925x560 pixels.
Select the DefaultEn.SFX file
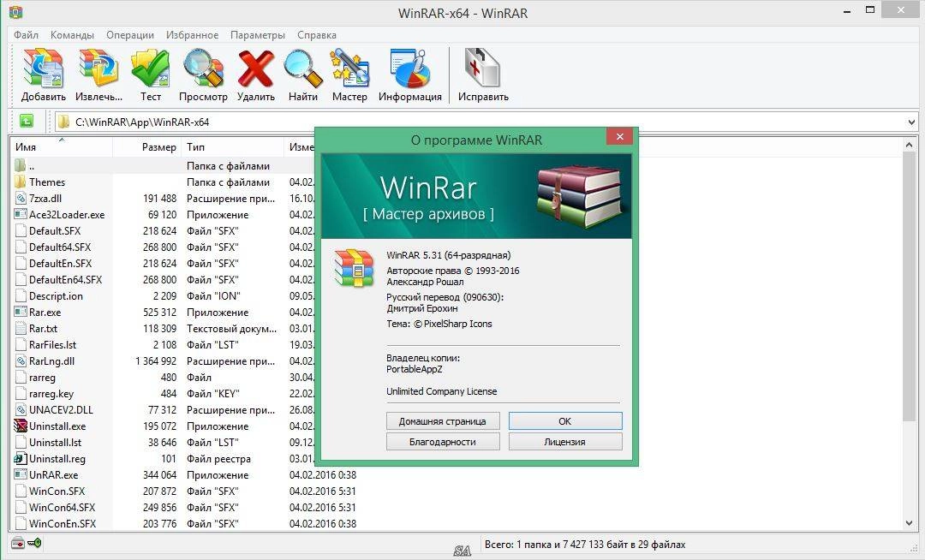[60, 264]
